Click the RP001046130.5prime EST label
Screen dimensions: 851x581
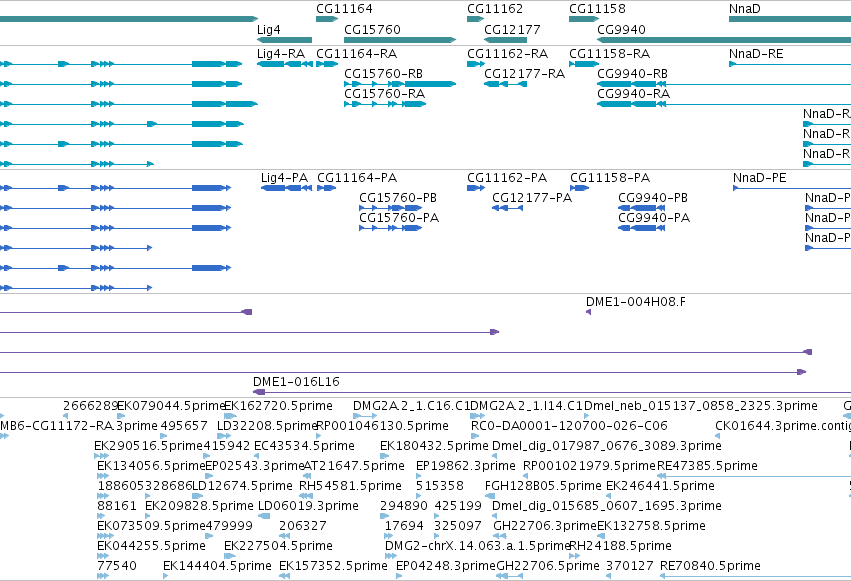coord(382,426)
